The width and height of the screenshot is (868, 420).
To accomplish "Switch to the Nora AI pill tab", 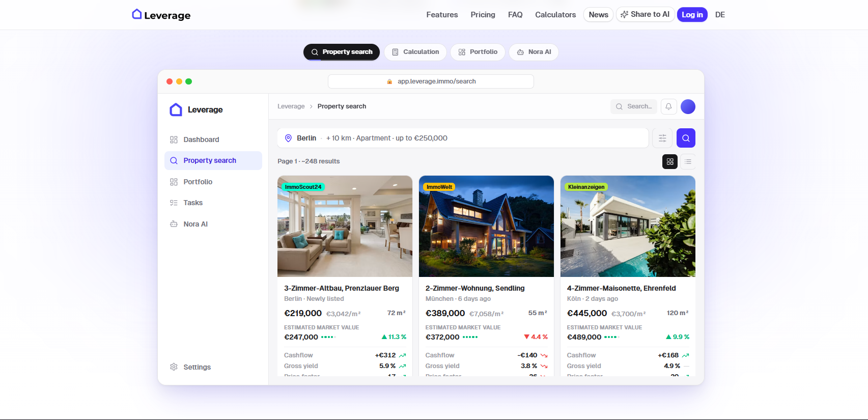I will (534, 52).
